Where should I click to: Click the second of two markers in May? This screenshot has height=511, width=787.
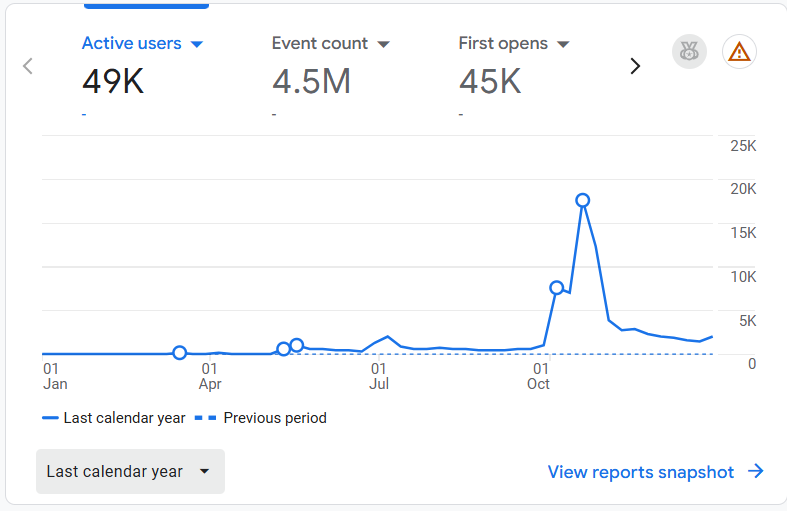[297, 345]
